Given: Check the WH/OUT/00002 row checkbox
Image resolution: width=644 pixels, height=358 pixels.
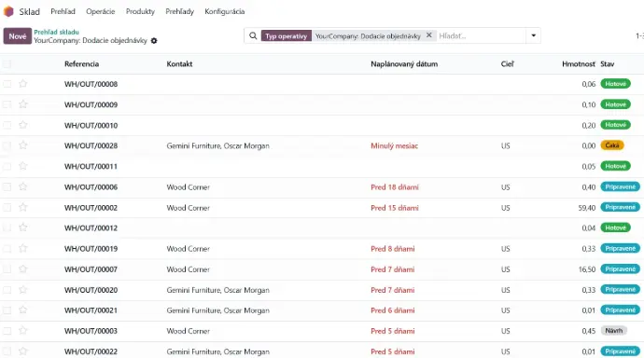Looking at the screenshot, I should click(7, 207).
